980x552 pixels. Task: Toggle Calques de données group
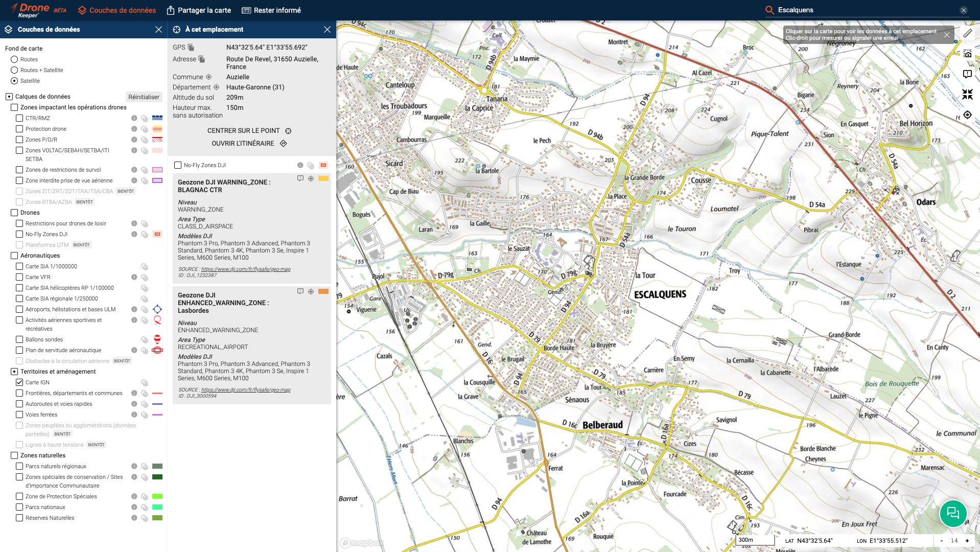[9, 97]
